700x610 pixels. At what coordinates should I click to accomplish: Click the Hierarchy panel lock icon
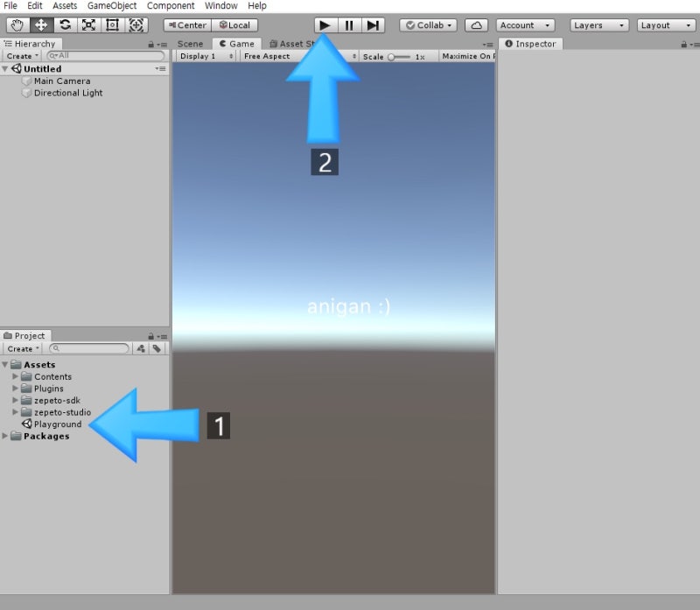tap(150, 45)
